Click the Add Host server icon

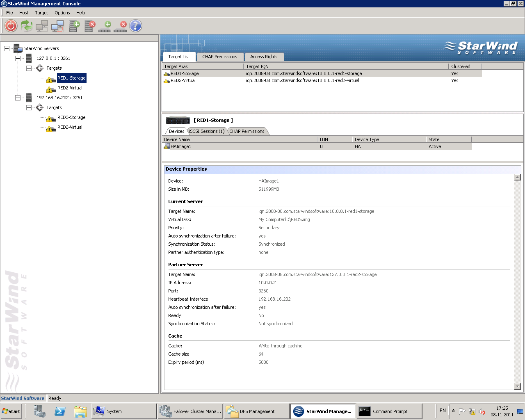click(74, 26)
